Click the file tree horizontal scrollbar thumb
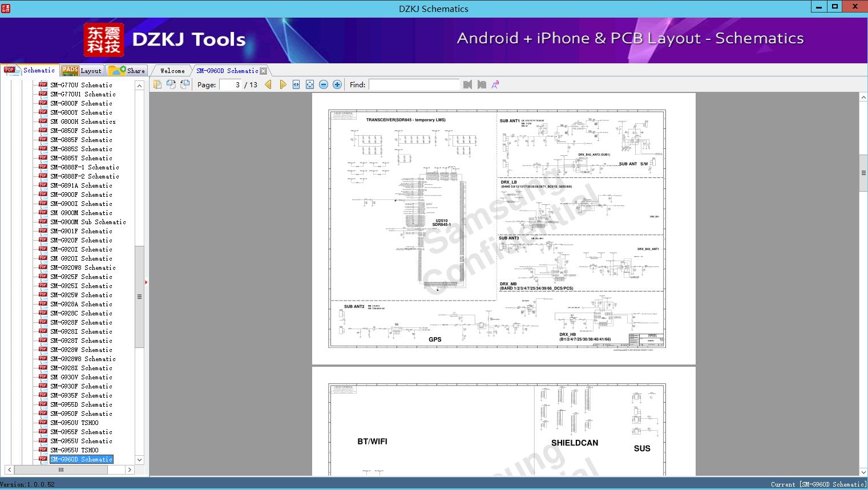Image resolution: width=868 pixels, height=490 pixels. tap(60, 470)
